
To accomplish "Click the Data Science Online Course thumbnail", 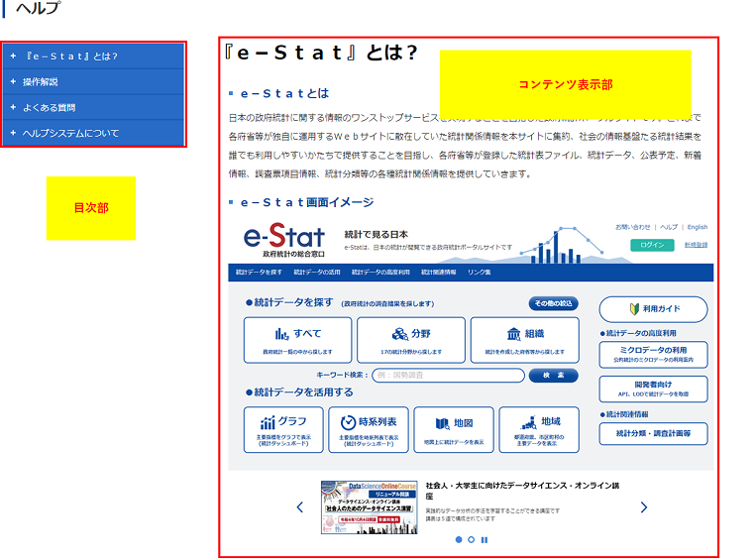I will tap(370, 507).
